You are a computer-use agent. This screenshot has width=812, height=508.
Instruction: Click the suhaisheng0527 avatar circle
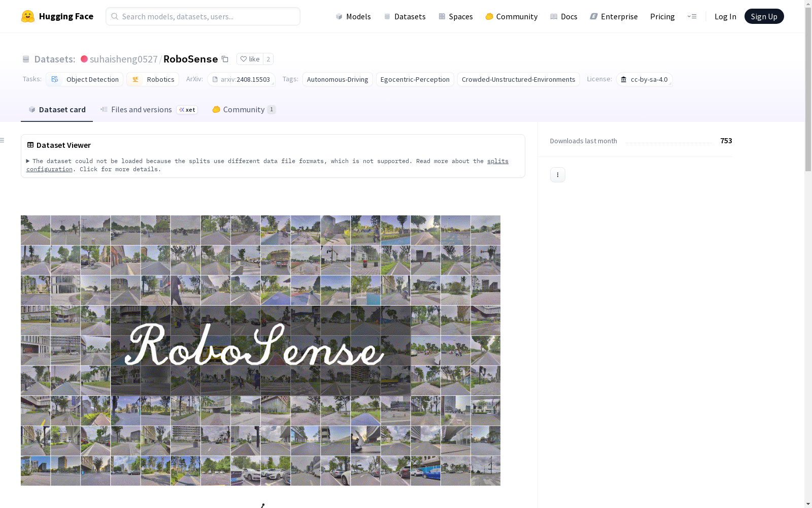[84, 59]
